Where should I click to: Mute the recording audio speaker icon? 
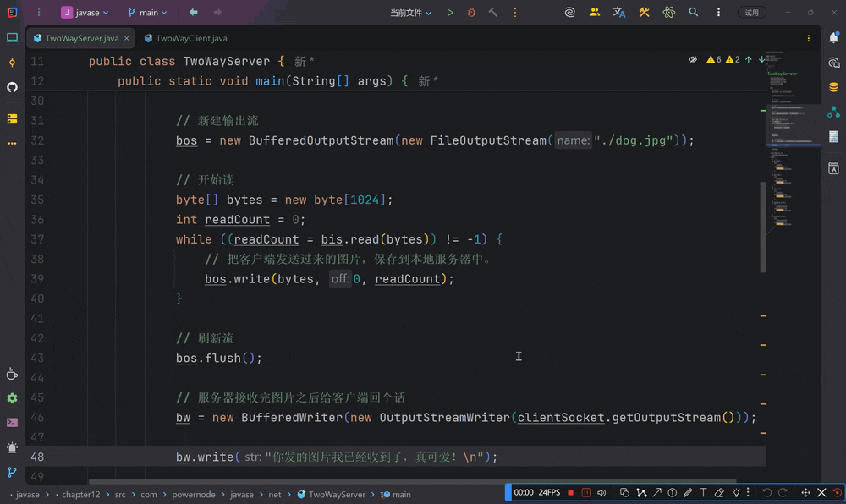602,492
